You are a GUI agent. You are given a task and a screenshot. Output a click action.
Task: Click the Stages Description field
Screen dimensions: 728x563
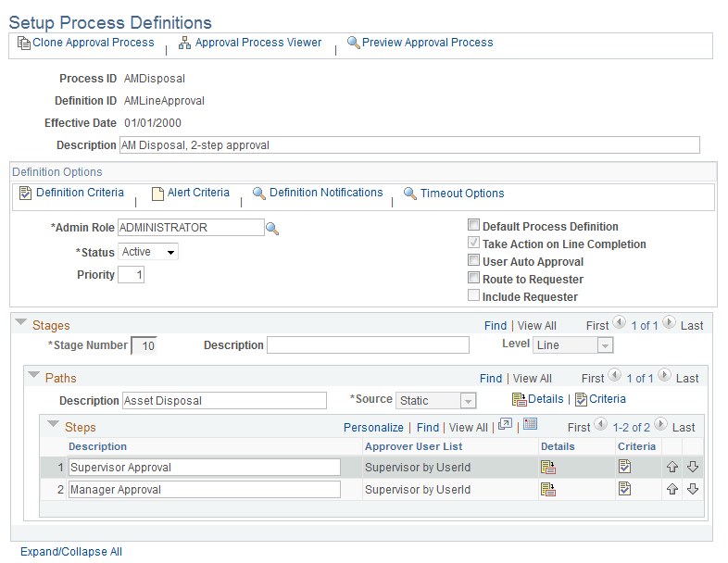(x=368, y=345)
